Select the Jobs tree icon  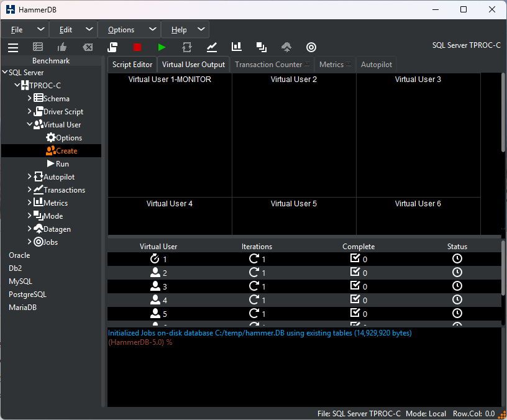(x=39, y=242)
